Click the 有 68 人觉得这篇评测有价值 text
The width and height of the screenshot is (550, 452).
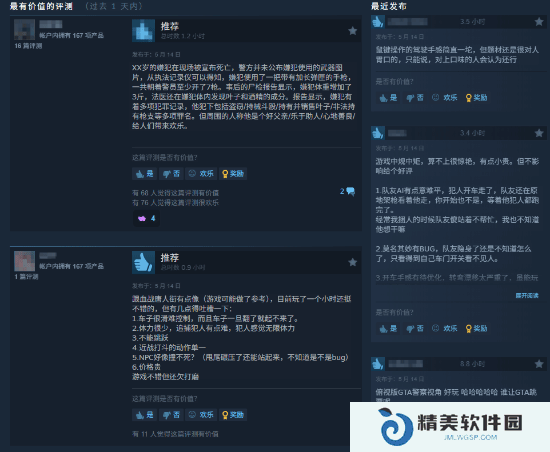[175, 193]
